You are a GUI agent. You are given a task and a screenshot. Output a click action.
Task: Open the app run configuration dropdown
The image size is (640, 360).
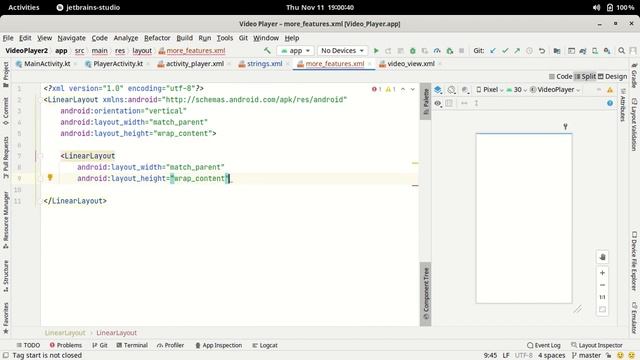tap(296, 51)
